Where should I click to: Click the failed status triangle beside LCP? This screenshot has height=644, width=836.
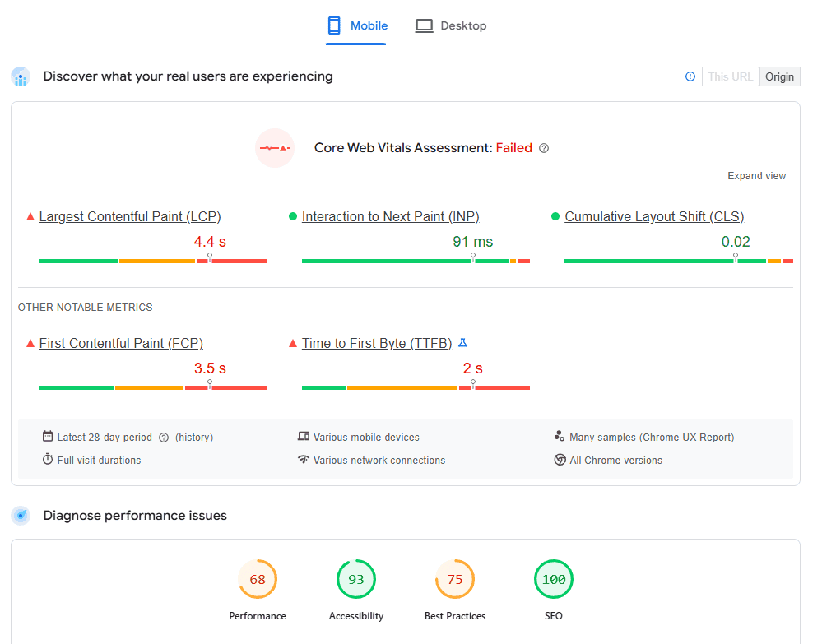pyautogui.click(x=30, y=215)
